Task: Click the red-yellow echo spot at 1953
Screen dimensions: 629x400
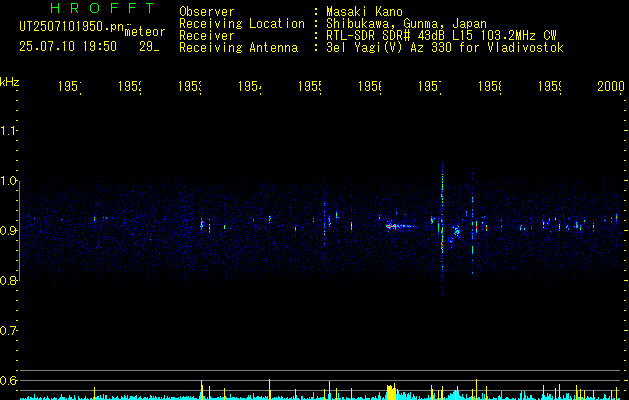Action: [x=202, y=225]
